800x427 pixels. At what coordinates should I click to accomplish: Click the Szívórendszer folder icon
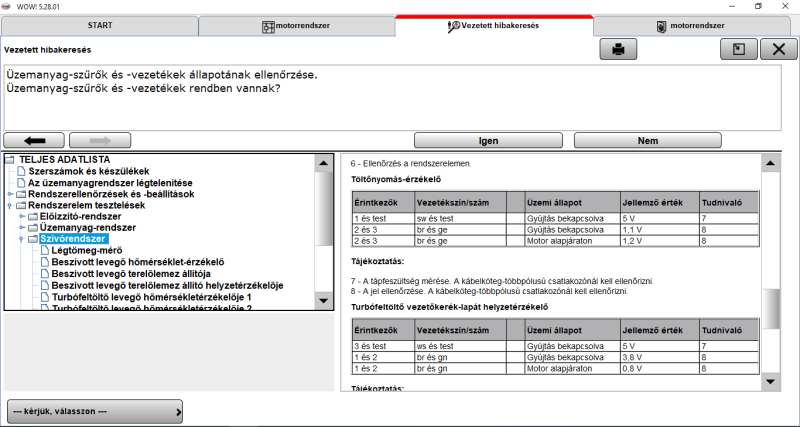[33, 239]
